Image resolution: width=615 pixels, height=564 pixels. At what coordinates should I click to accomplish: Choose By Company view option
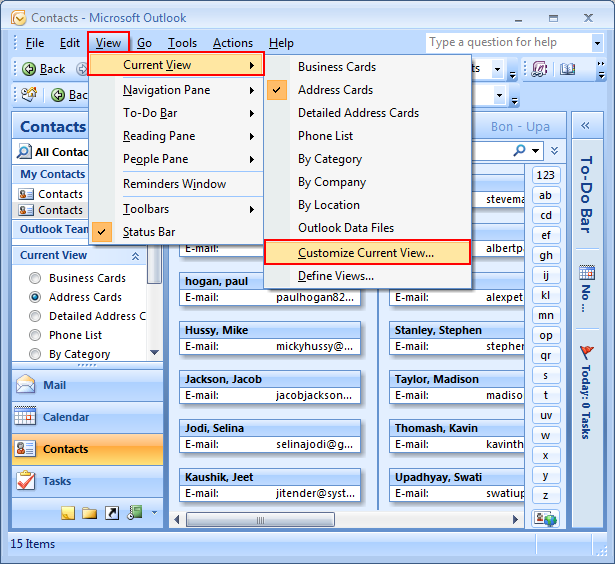coord(368,182)
